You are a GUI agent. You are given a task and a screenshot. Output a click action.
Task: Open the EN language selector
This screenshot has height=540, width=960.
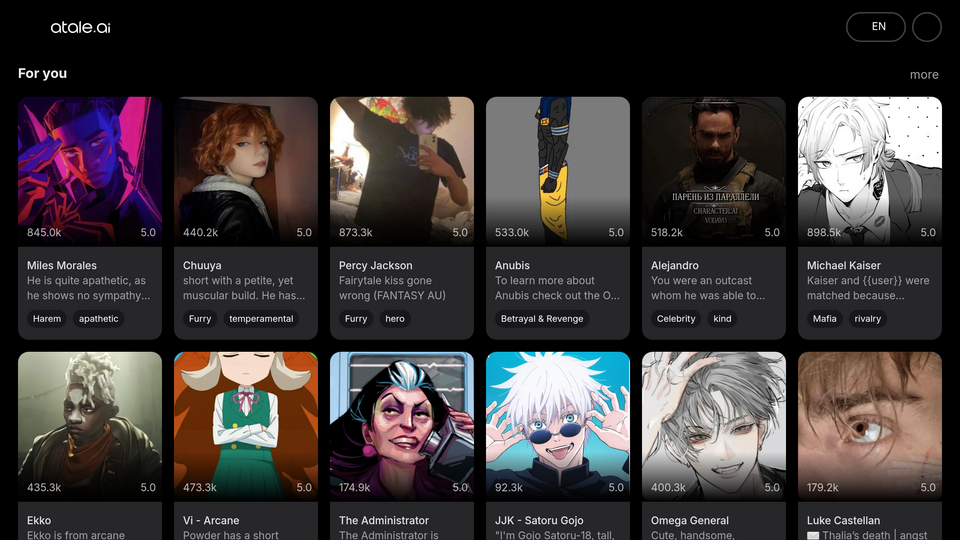tap(876, 27)
